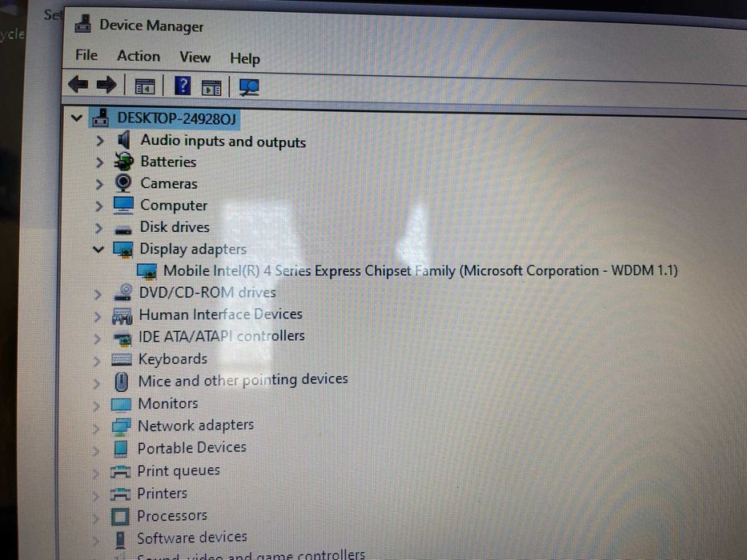Image resolution: width=747 pixels, height=560 pixels.
Task: Click the Human Interface Devices icon
Action: 122,315
